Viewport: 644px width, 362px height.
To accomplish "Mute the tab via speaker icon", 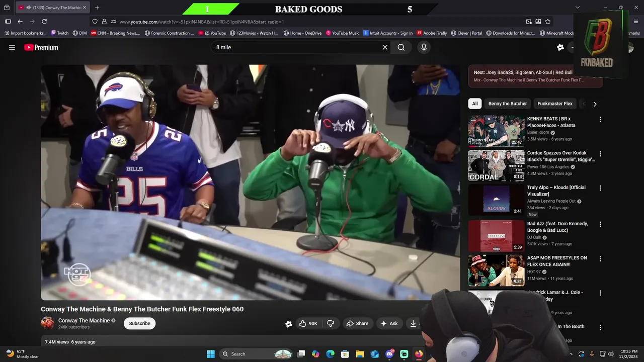I will [x=28, y=8].
